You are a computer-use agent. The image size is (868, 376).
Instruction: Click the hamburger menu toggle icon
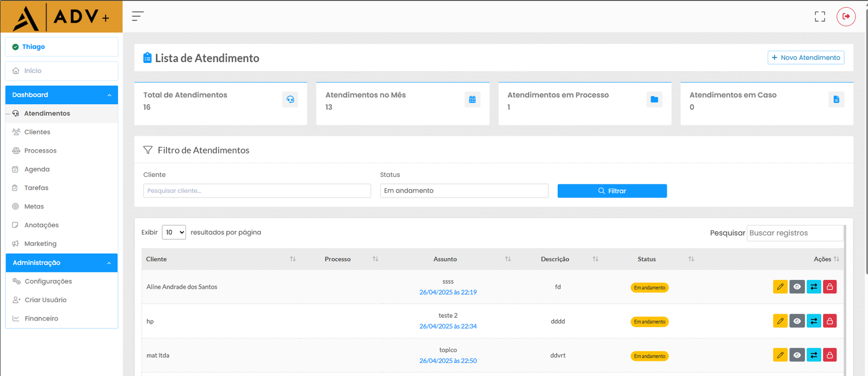coord(138,16)
